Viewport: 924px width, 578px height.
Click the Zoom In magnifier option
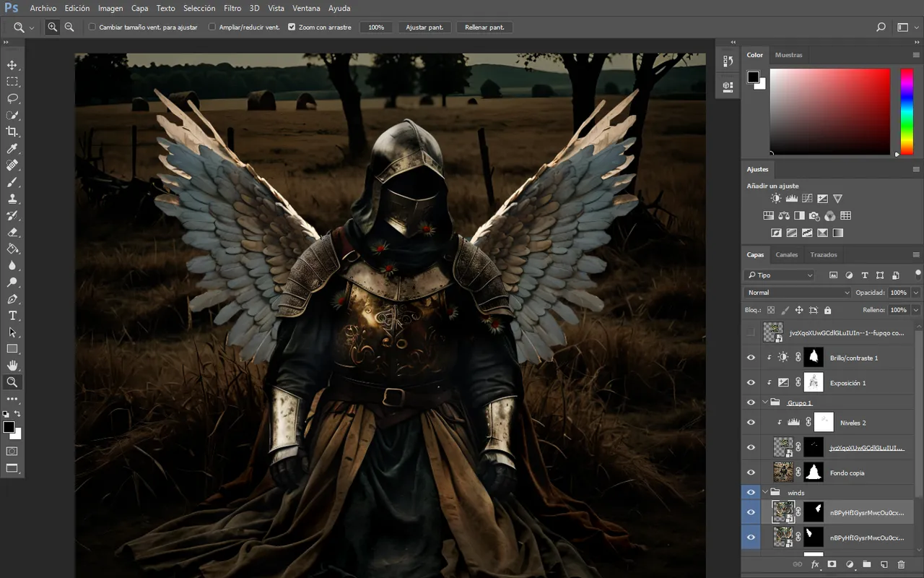pos(53,27)
